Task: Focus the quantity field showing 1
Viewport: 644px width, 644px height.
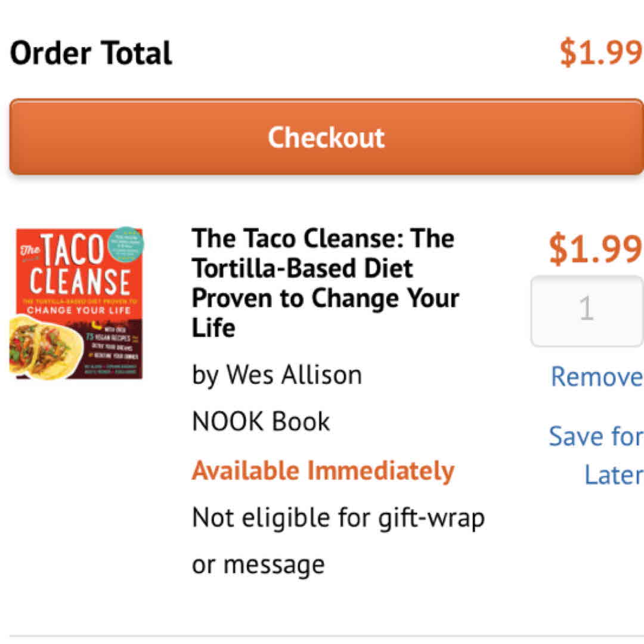Action: [x=586, y=310]
